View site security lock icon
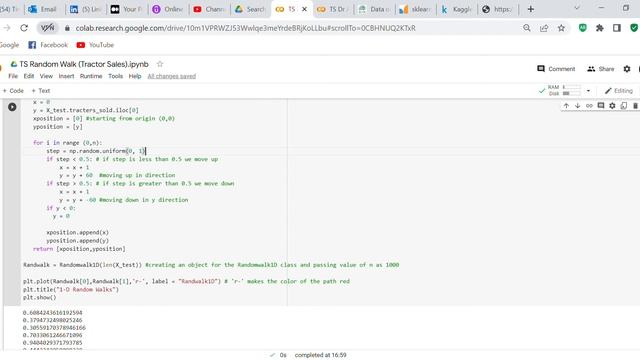 (67, 28)
